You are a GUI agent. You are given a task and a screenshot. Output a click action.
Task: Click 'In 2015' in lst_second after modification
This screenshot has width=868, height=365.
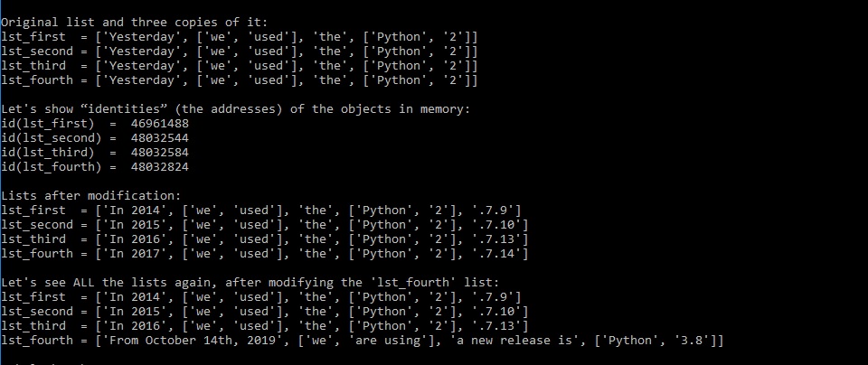point(135,225)
